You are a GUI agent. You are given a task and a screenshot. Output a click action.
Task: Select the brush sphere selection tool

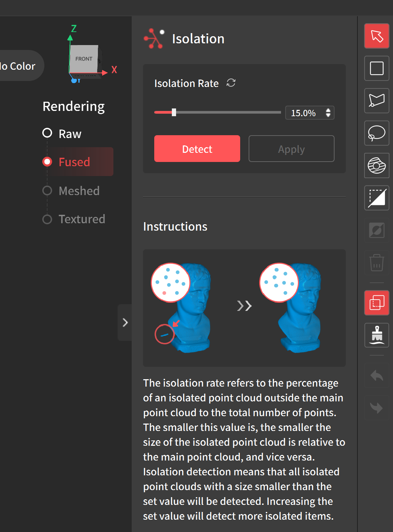(x=376, y=165)
